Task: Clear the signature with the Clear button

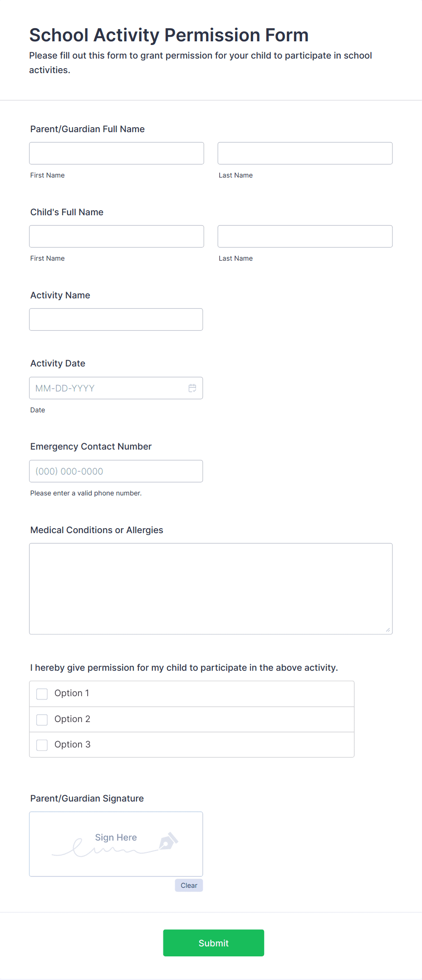Action: point(189,885)
